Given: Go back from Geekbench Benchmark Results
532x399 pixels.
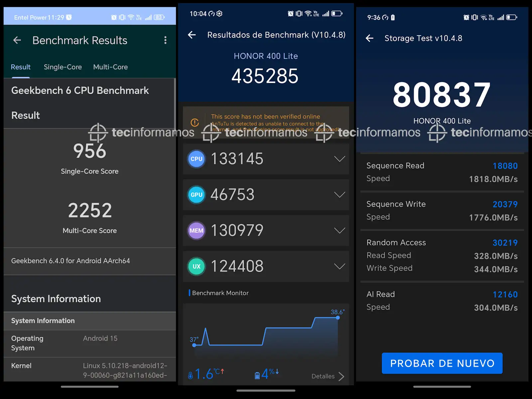Looking at the screenshot, I should click(x=17, y=40).
